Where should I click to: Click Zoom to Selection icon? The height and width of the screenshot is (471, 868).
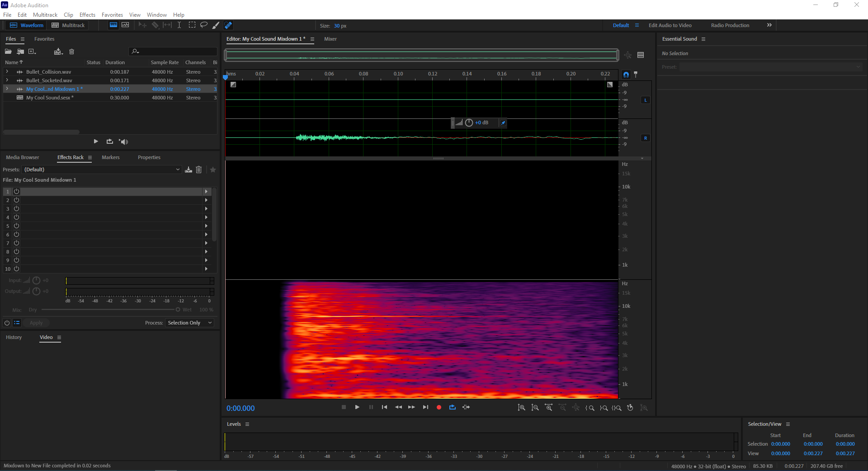tap(617, 408)
